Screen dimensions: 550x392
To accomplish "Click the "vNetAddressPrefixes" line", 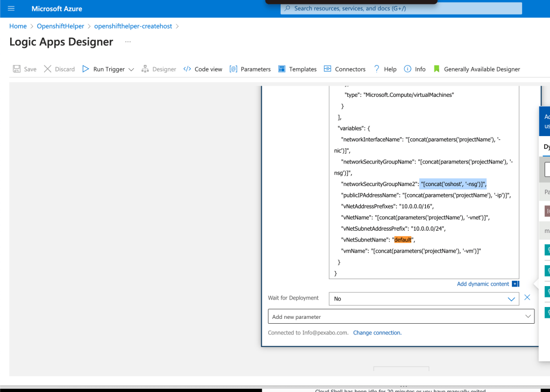I will coord(387,206).
